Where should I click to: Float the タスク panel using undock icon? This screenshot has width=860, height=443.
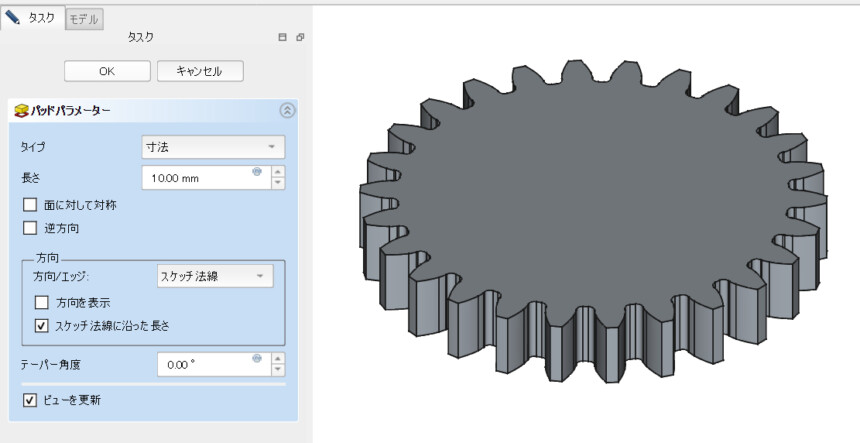pos(300,37)
